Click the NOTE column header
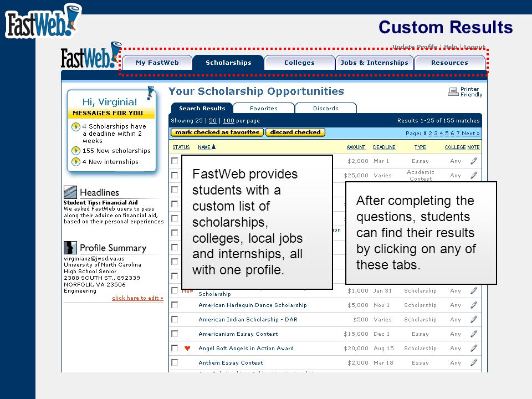Screen dimensions: 532x399 tap(473, 147)
